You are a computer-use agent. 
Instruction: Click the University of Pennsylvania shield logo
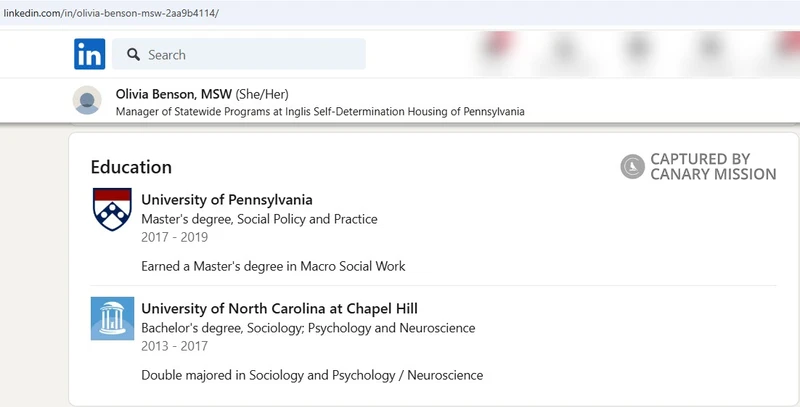tap(112, 209)
